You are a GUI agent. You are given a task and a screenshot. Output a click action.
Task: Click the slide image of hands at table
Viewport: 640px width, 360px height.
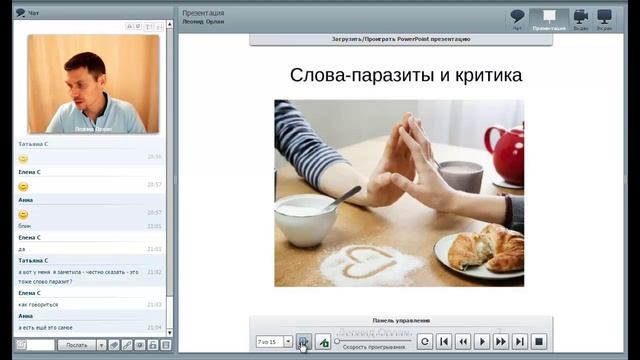[399, 193]
